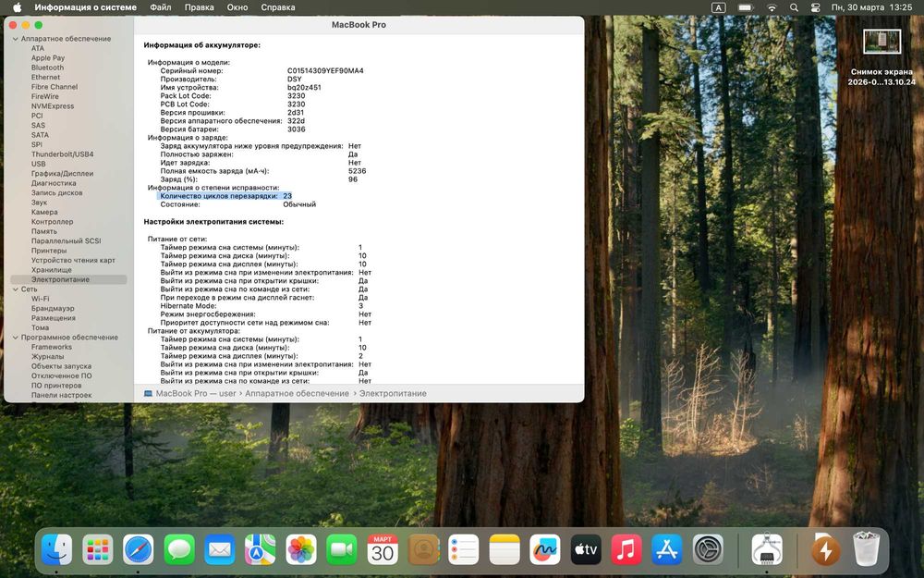Launch Launchpad from the Dock

[98, 549]
